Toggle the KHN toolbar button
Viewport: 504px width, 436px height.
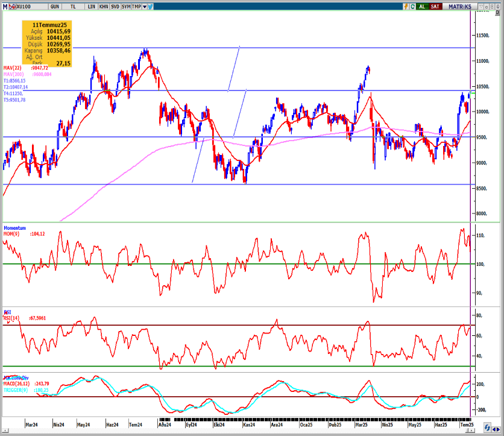[104, 7]
